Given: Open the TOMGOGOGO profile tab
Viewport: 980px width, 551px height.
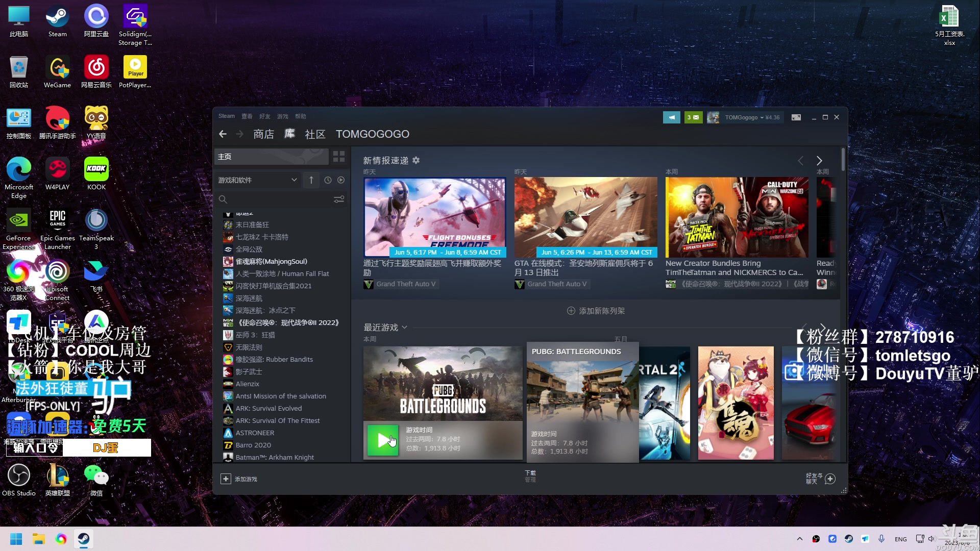Looking at the screenshot, I should [x=373, y=134].
